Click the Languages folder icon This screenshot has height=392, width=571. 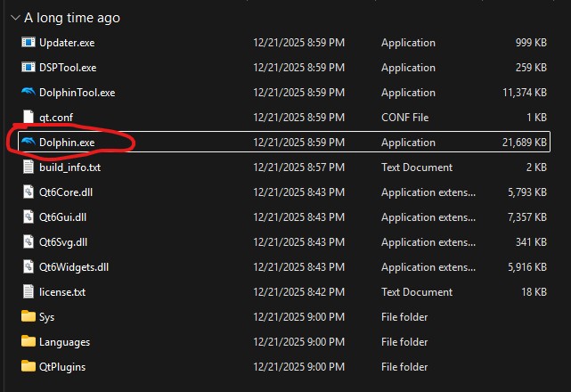click(x=28, y=342)
